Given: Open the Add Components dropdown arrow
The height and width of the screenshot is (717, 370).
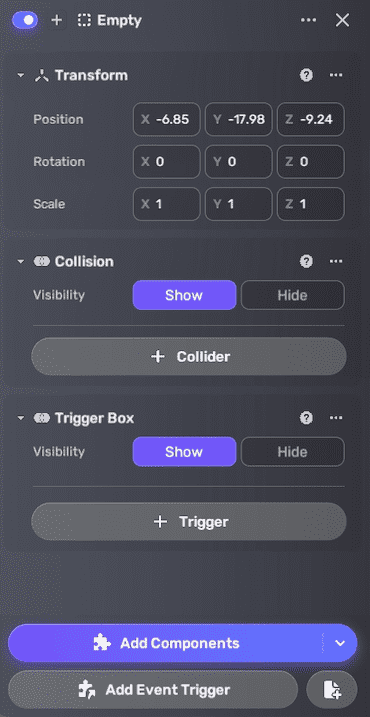Looking at the screenshot, I should pos(339,643).
